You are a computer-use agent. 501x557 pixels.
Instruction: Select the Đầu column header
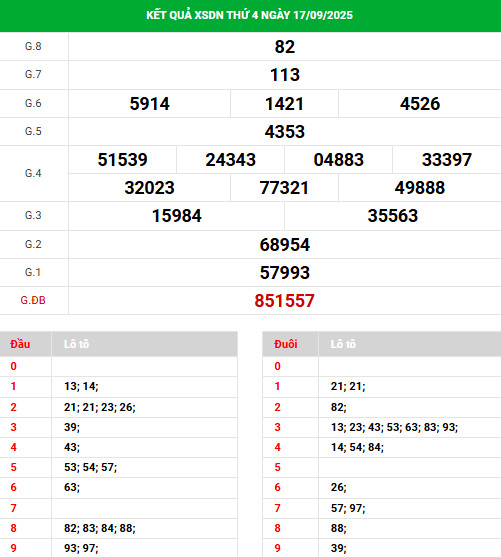[x=20, y=344]
